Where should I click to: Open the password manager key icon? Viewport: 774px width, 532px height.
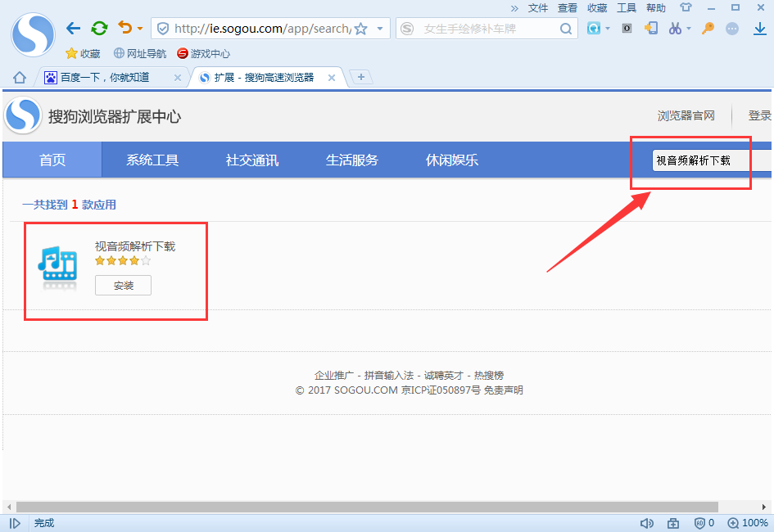(708, 27)
